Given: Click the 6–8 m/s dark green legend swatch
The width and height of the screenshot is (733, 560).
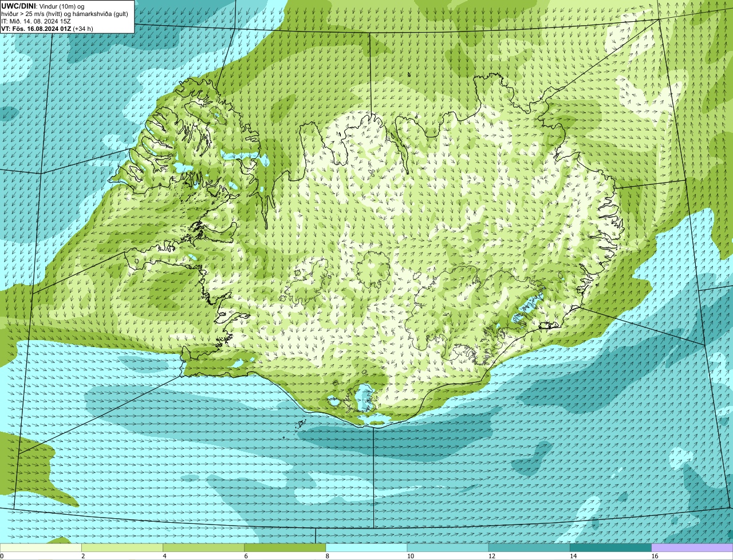Looking at the screenshot, I should point(285,547).
